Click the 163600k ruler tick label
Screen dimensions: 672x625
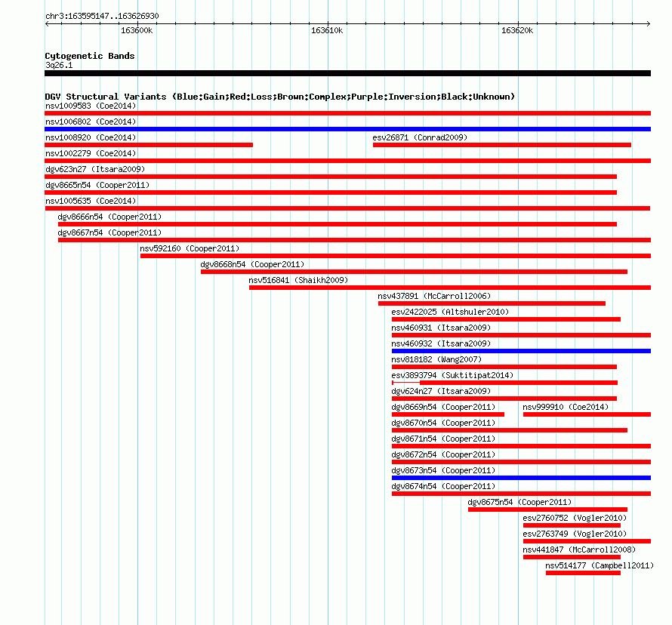[137, 30]
